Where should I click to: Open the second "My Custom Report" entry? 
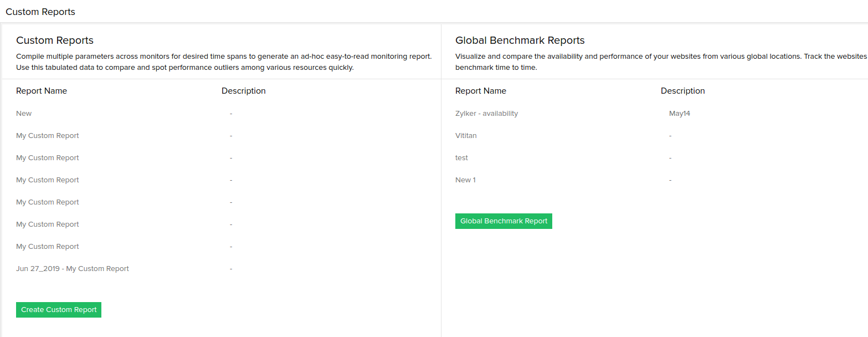tap(47, 157)
